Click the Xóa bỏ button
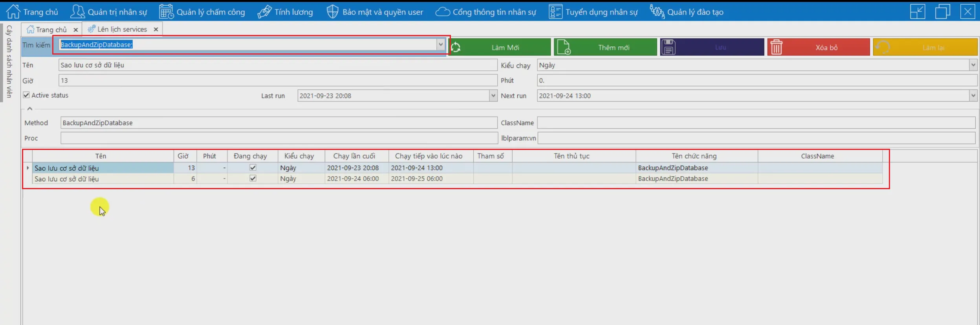The height and width of the screenshot is (325, 980). (x=819, y=47)
